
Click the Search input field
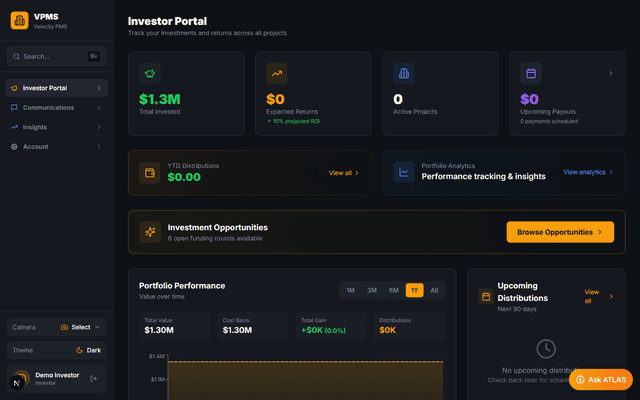pyautogui.click(x=56, y=56)
